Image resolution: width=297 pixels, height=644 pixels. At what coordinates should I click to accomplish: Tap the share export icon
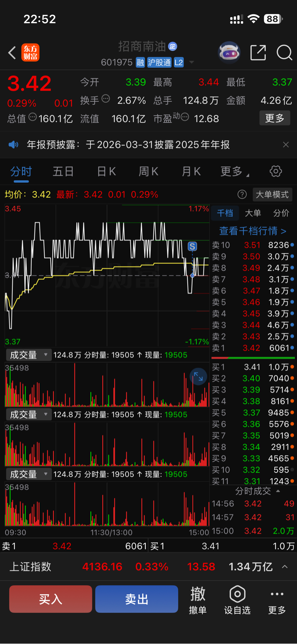pos(258,53)
